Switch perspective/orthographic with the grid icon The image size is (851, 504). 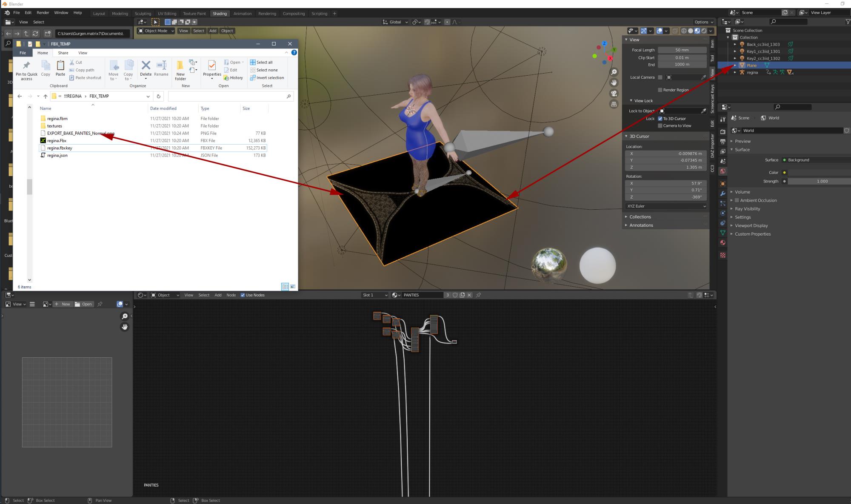[x=614, y=104]
